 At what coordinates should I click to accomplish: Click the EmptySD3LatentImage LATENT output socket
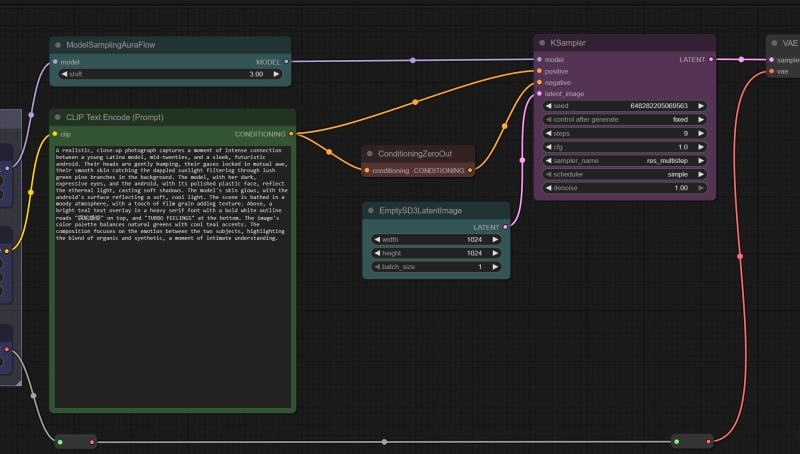click(505, 227)
